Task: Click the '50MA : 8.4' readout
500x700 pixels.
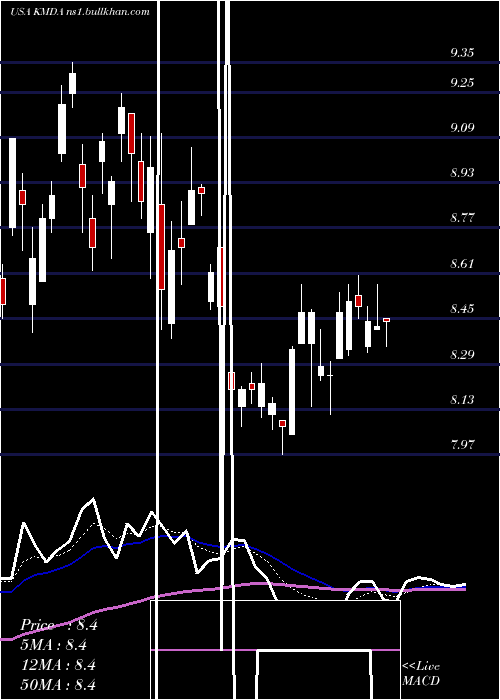Action: pos(58,684)
